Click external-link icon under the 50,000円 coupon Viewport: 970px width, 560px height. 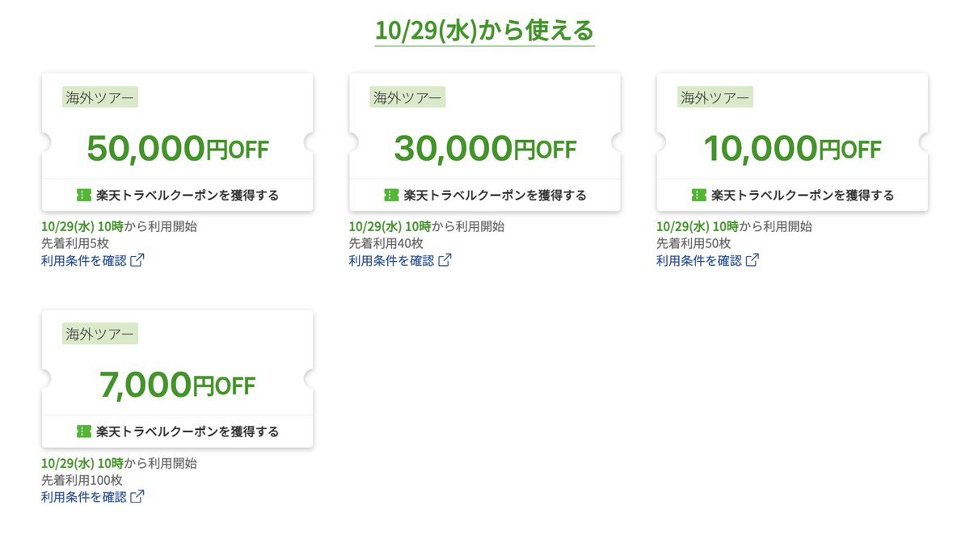pyautogui.click(x=137, y=260)
